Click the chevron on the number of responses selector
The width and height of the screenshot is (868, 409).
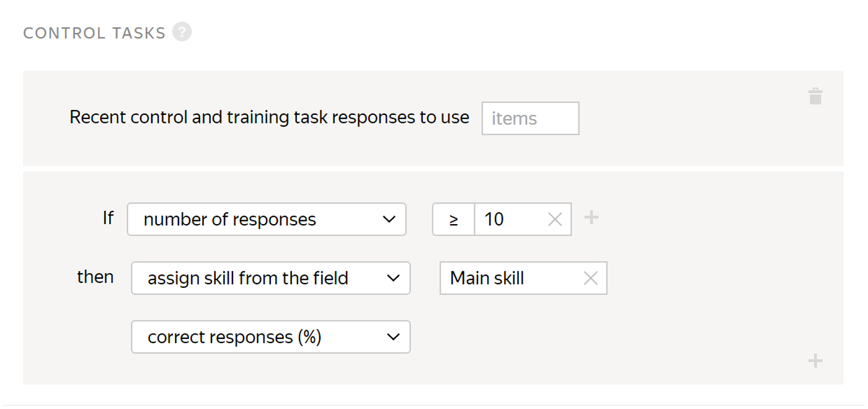[389, 220]
